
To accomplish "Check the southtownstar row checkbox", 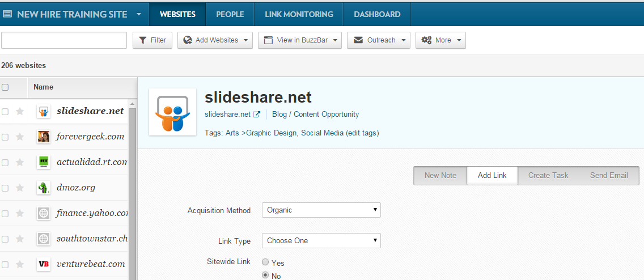I will [5, 239].
